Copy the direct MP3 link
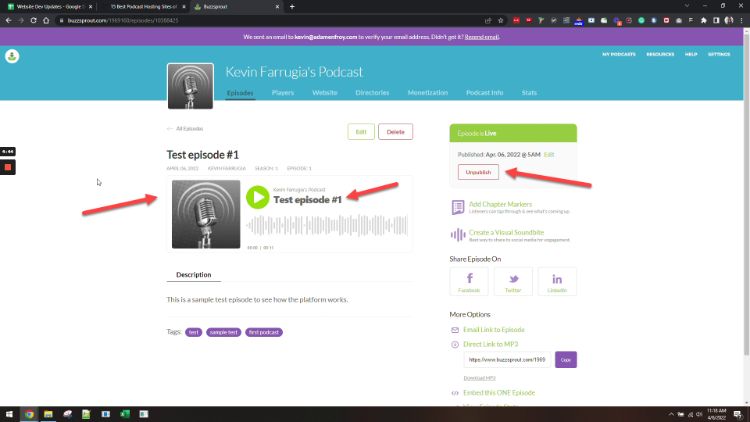The width and height of the screenshot is (750, 422). (x=565, y=360)
